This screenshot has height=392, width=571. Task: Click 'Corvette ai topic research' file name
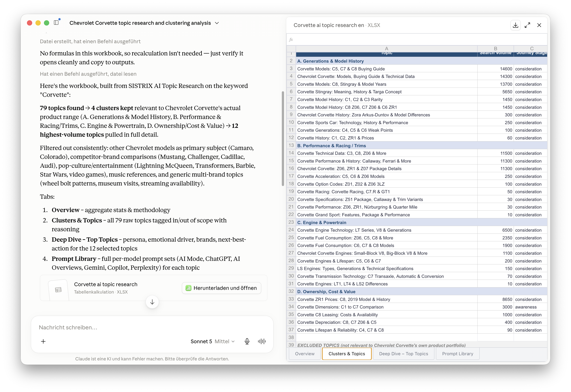(x=106, y=284)
